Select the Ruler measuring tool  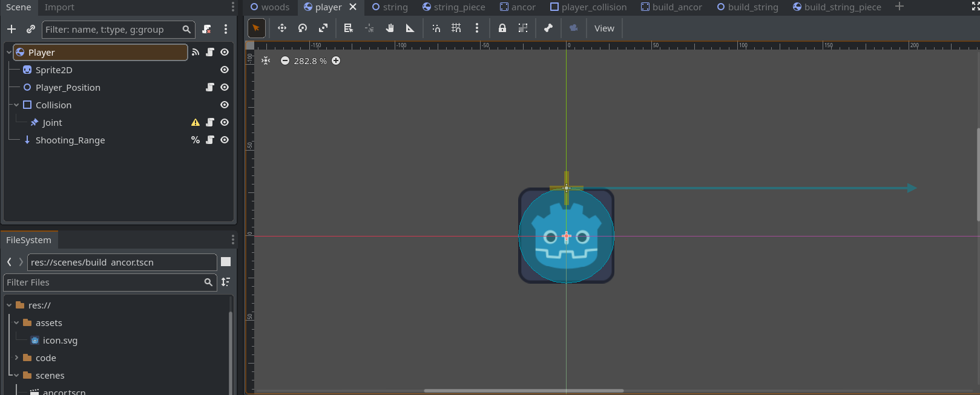(x=410, y=28)
